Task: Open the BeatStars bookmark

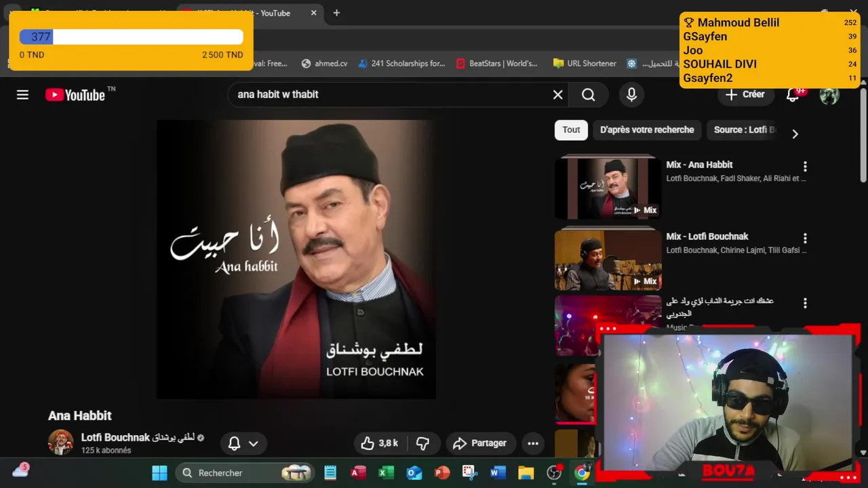Action: point(497,64)
